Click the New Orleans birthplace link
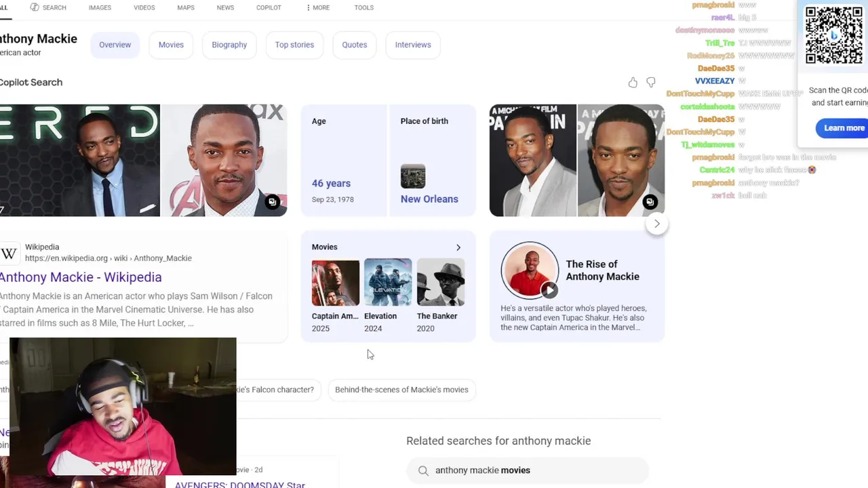This screenshot has width=868, height=488. [x=429, y=199]
